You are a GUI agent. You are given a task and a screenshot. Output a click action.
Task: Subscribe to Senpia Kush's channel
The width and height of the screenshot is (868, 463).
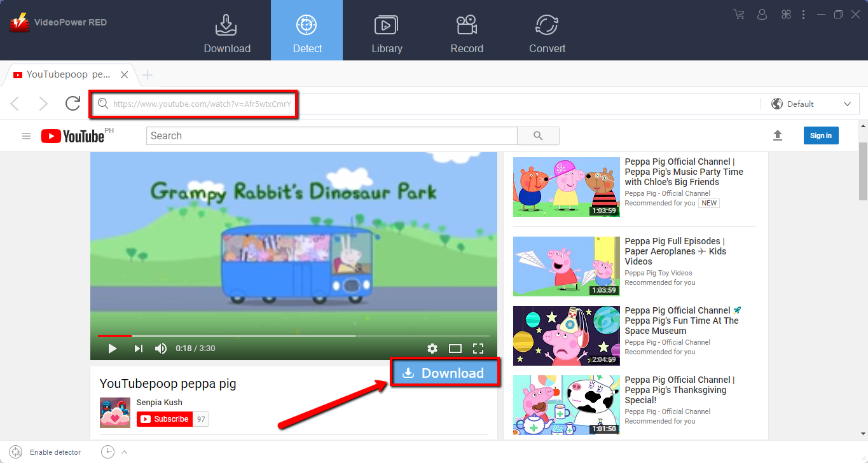pyautogui.click(x=165, y=419)
